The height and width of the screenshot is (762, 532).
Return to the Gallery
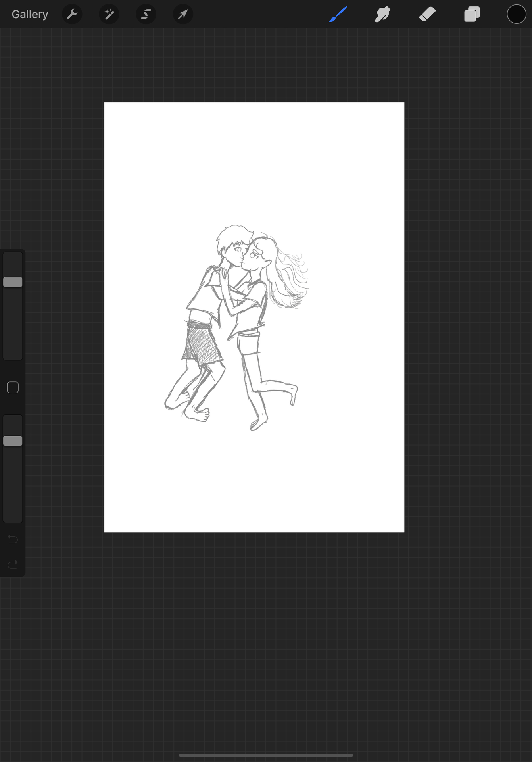[x=30, y=14]
